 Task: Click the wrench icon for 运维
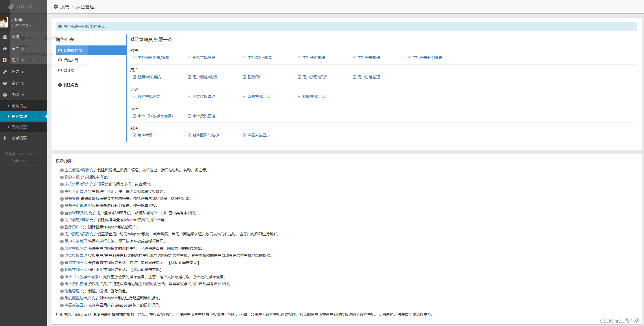(x=5, y=72)
